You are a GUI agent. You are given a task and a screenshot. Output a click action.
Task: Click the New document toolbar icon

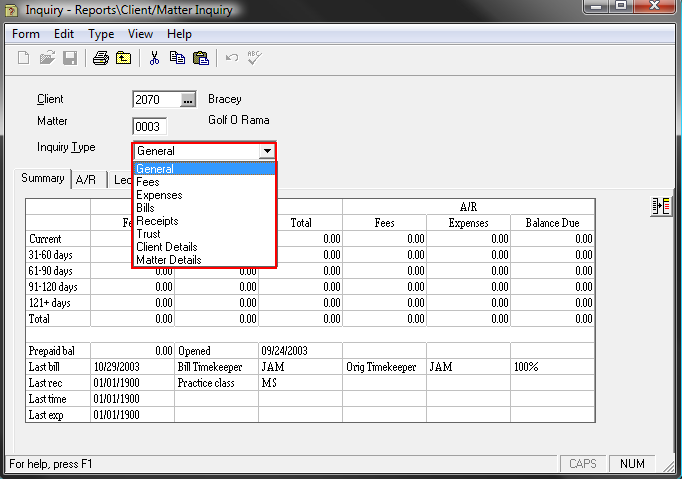[x=24, y=58]
